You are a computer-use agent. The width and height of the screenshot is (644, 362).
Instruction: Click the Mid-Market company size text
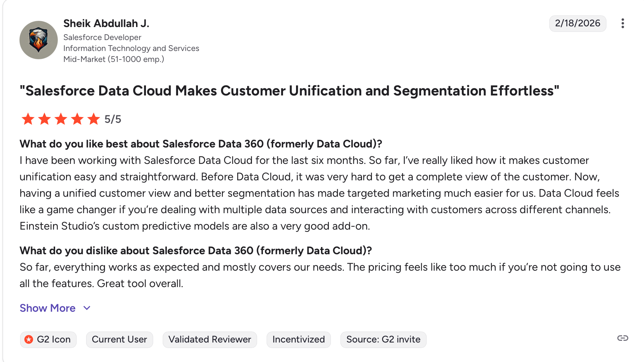pos(113,59)
